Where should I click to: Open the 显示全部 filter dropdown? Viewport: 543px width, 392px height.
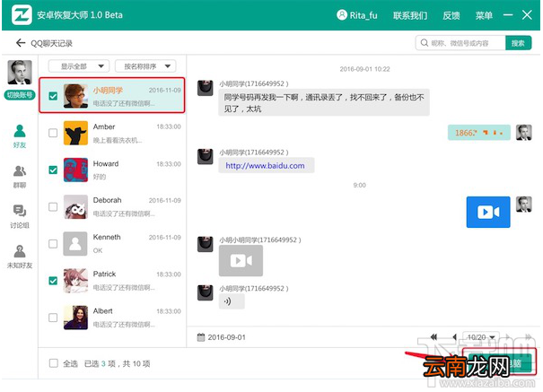click(79, 66)
